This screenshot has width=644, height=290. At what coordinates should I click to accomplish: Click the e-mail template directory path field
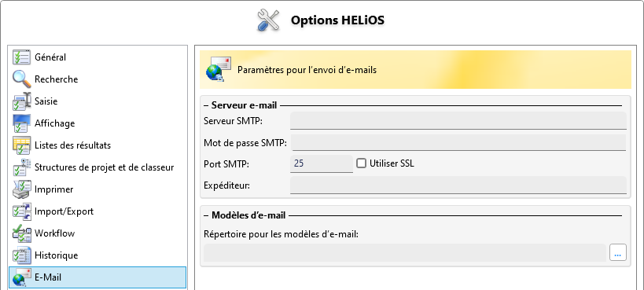[404, 253]
